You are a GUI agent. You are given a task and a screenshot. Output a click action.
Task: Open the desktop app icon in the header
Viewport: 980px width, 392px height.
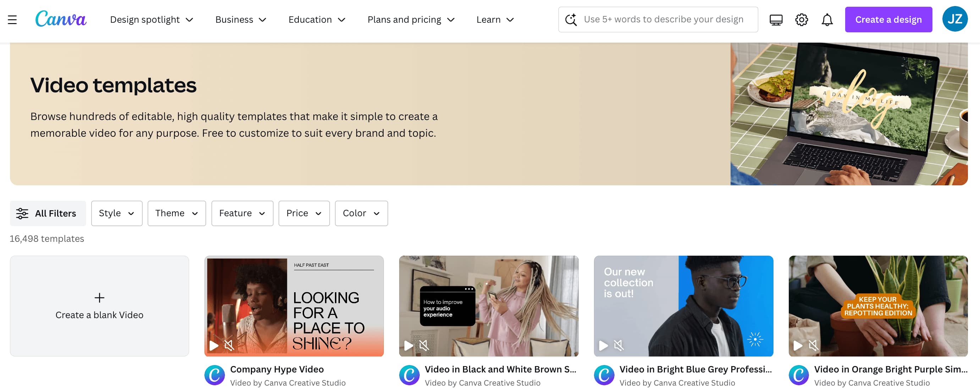[x=776, y=20]
